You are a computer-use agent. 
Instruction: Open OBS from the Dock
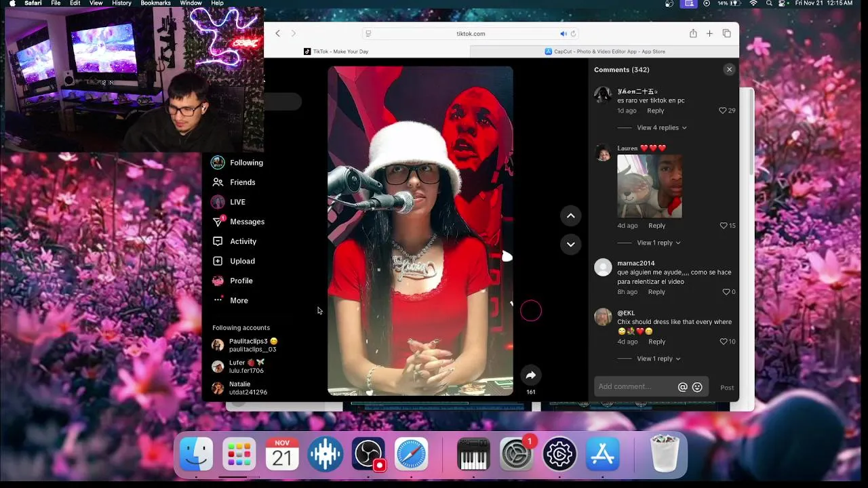pyautogui.click(x=368, y=454)
